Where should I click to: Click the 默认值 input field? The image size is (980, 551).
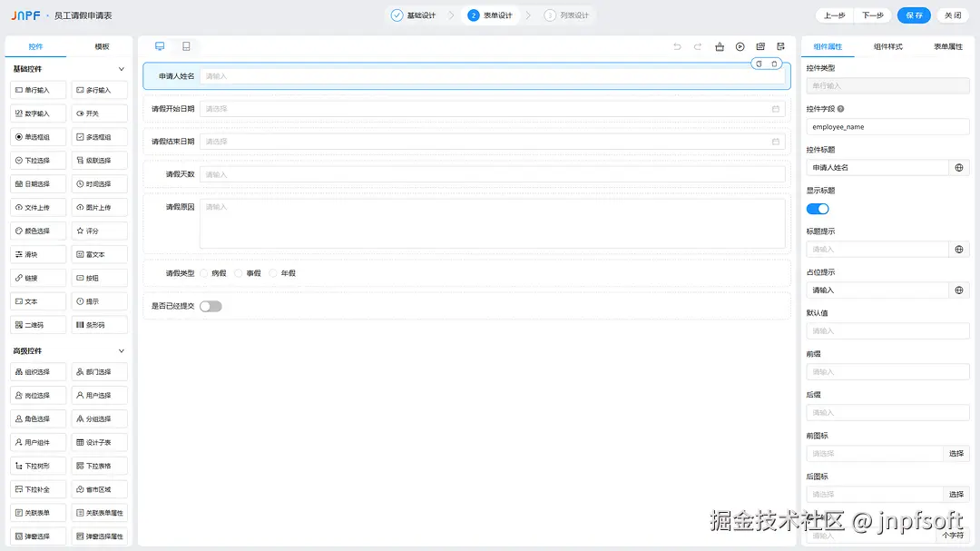point(887,330)
